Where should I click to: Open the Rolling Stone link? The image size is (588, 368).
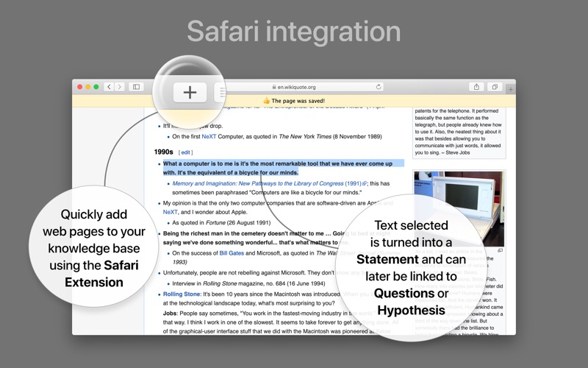pos(182,294)
